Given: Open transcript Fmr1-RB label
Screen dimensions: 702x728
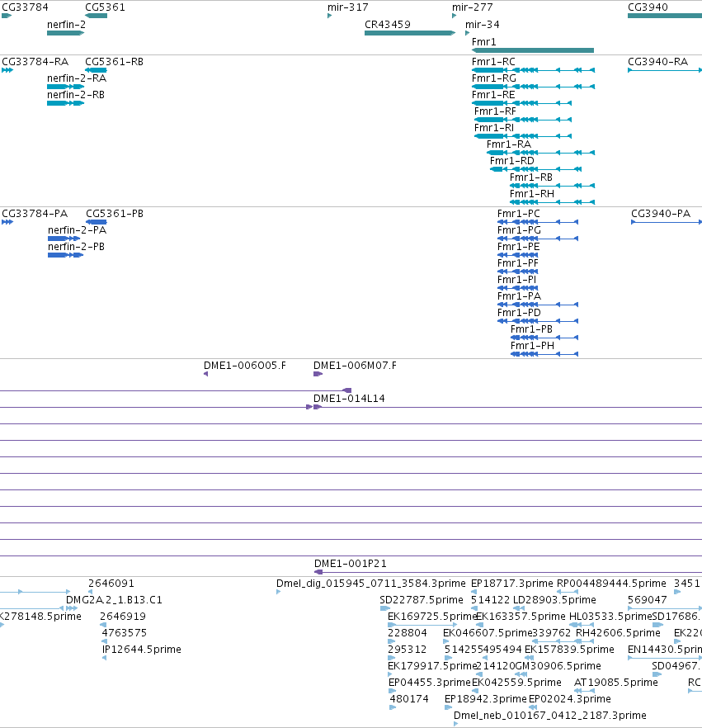Looking at the screenshot, I should coord(530,177).
